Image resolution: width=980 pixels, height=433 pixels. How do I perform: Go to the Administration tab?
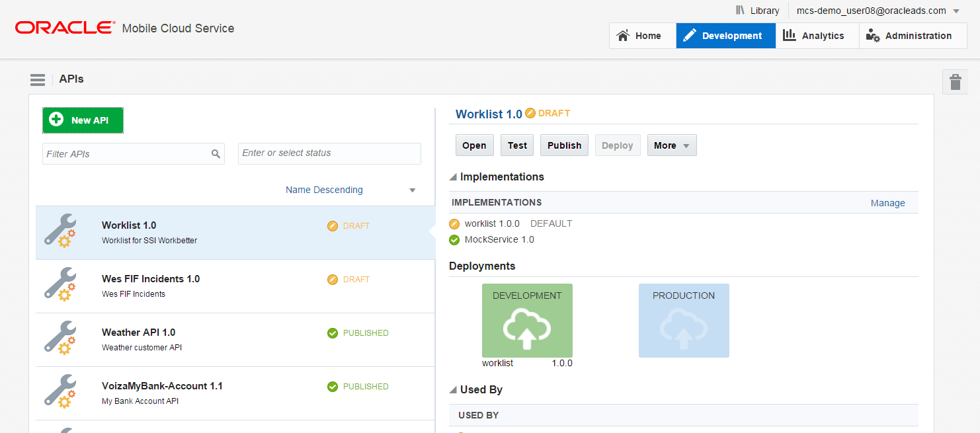tap(909, 36)
